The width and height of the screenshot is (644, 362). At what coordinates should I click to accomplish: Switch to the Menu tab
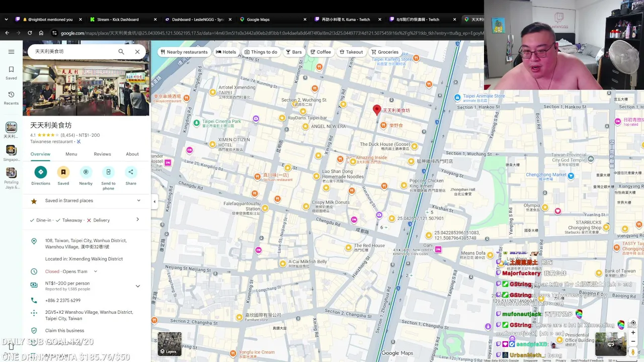pyautogui.click(x=71, y=154)
